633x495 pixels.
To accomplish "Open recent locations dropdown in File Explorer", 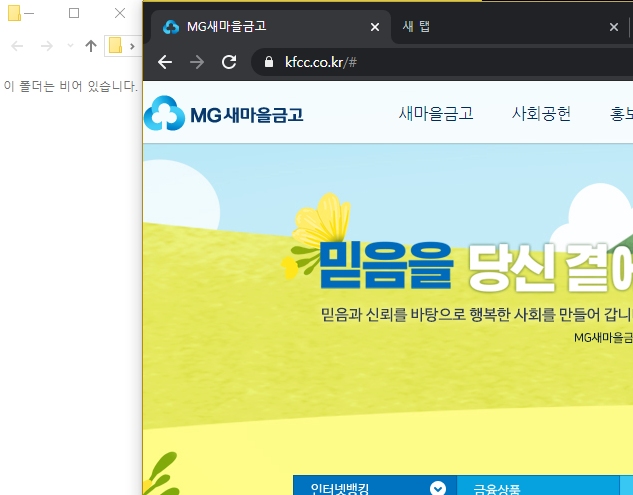I will click(70, 45).
